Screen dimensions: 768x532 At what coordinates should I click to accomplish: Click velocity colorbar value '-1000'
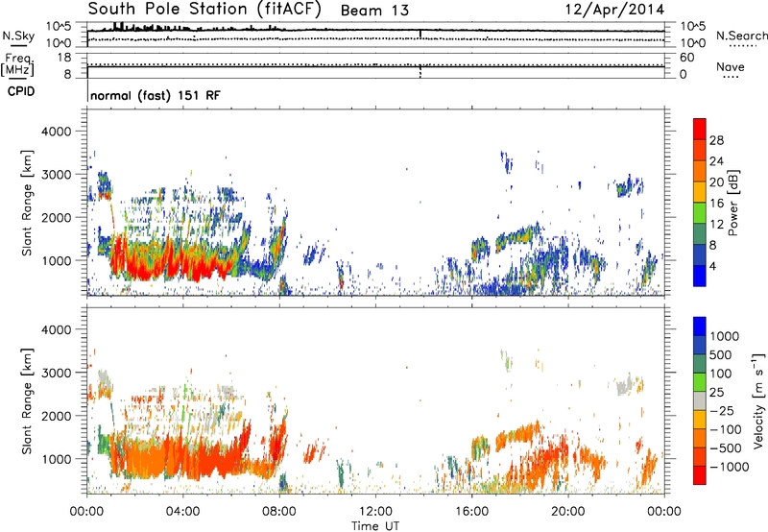tap(730, 467)
